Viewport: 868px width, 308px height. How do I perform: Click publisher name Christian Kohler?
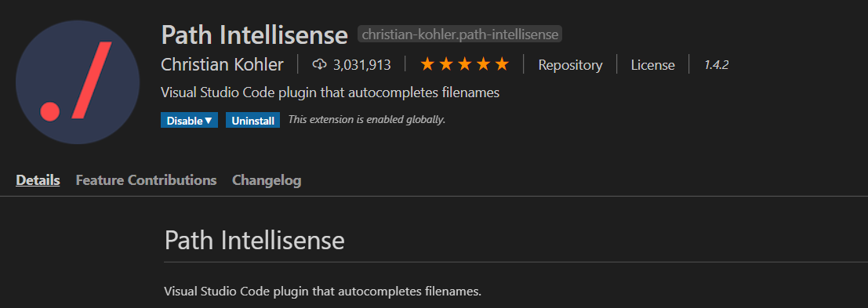tap(222, 65)
